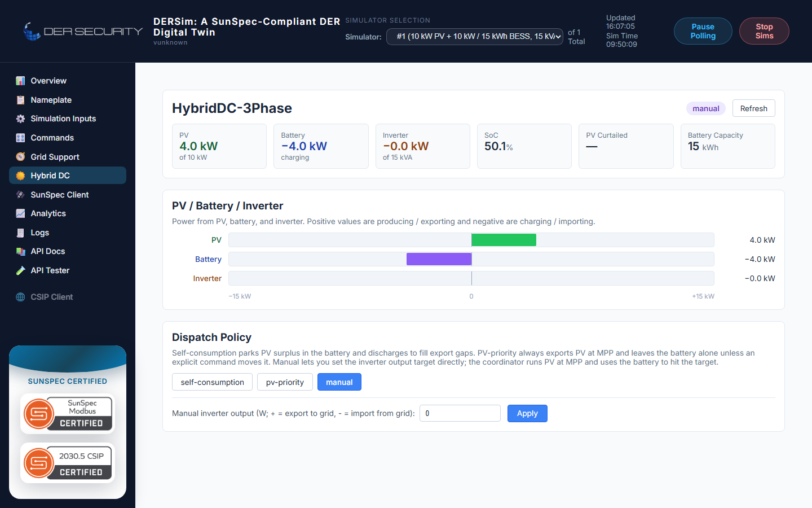Go to Simulation Inputs
Viewport: 812px width, 508px height.
[x=68, y=119]
